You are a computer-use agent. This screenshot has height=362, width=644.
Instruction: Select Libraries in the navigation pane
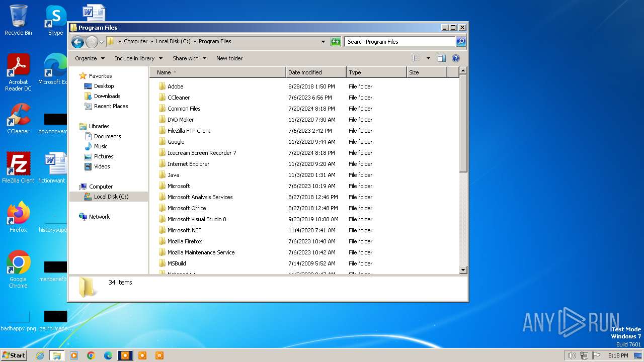pos(99,126)
